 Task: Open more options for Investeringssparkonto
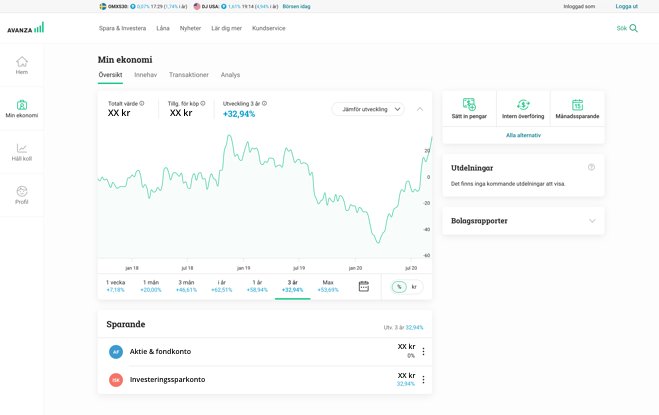(423, 380)
